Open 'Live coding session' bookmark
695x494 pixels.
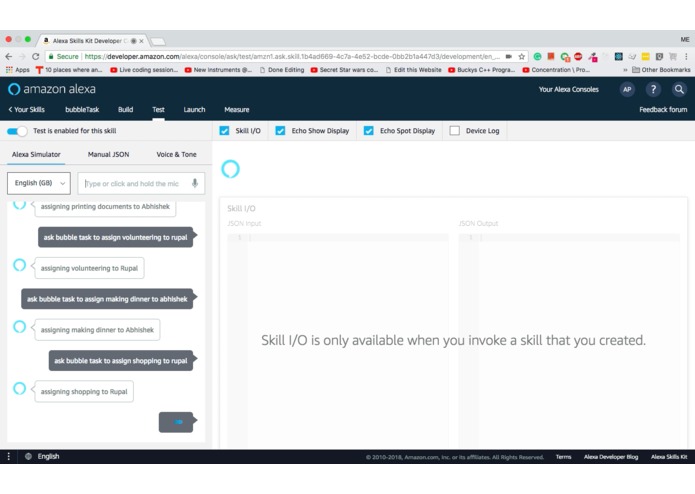[144, 70]
